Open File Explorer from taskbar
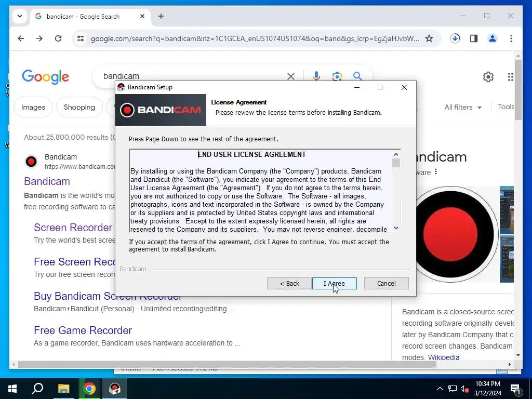532x399 pixels. (x=63, y=389)
